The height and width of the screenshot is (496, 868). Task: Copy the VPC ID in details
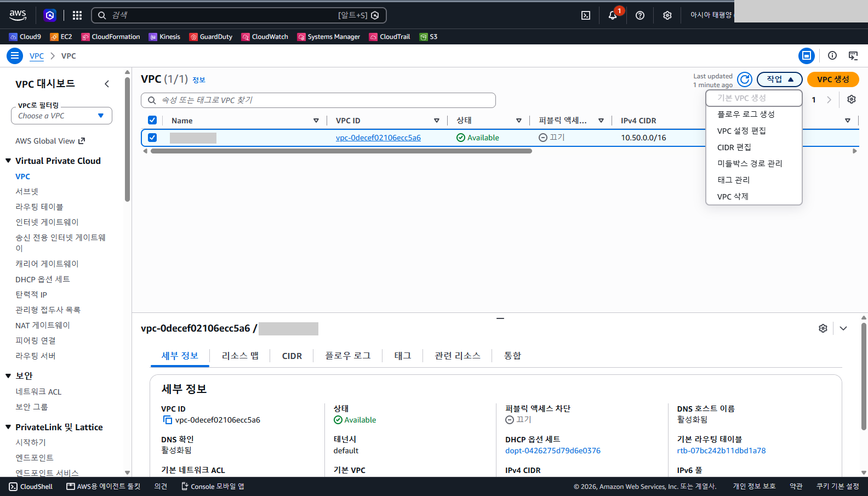167,420
